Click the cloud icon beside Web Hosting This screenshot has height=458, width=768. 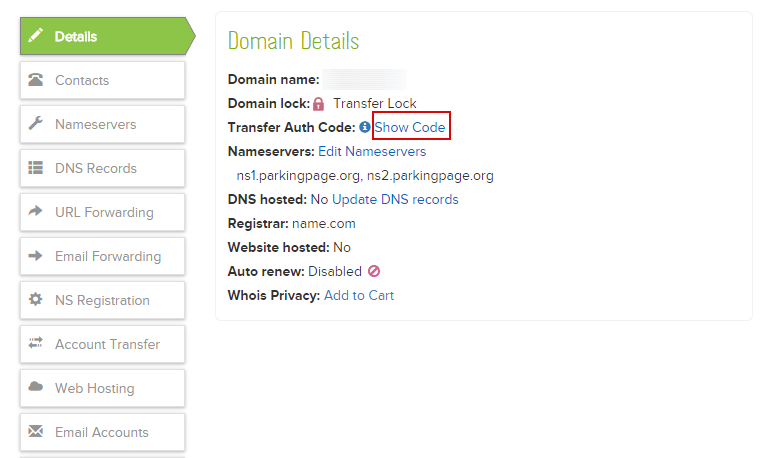36,388
